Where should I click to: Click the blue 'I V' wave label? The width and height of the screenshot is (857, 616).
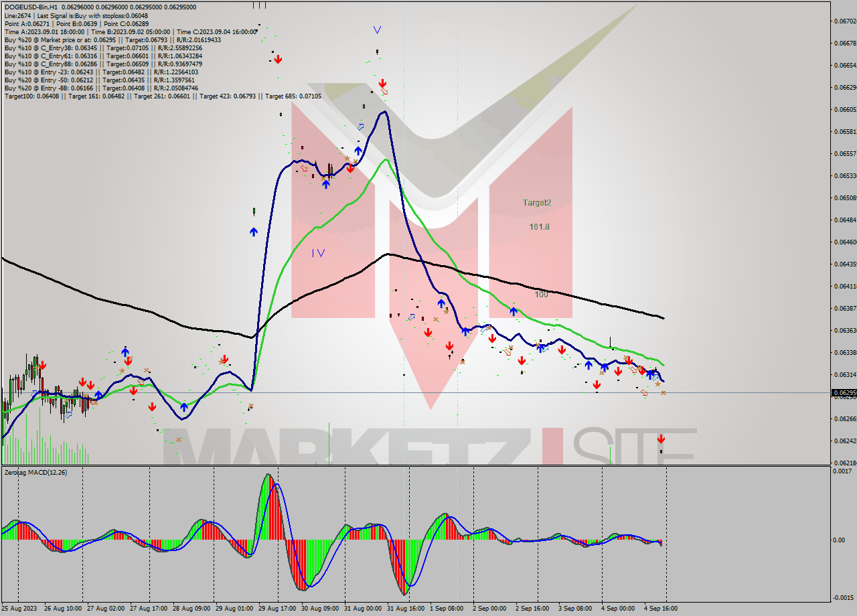(x=319, y=253)
